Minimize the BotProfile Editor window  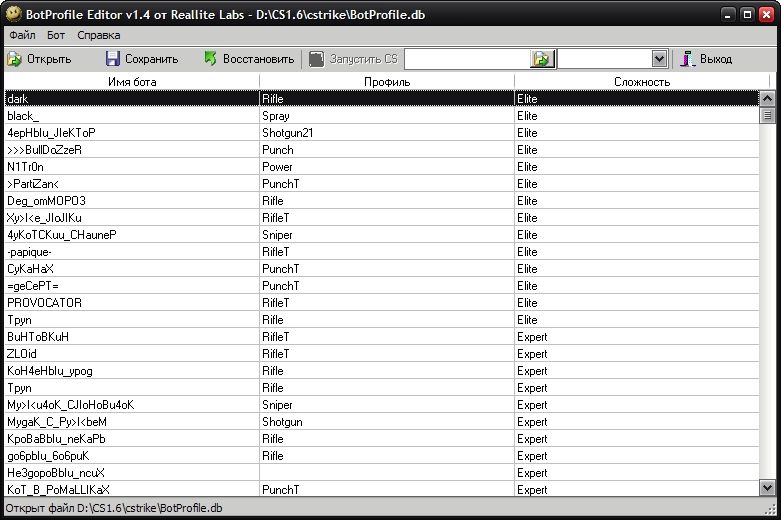pyautogui.click(x=728, y=14)
